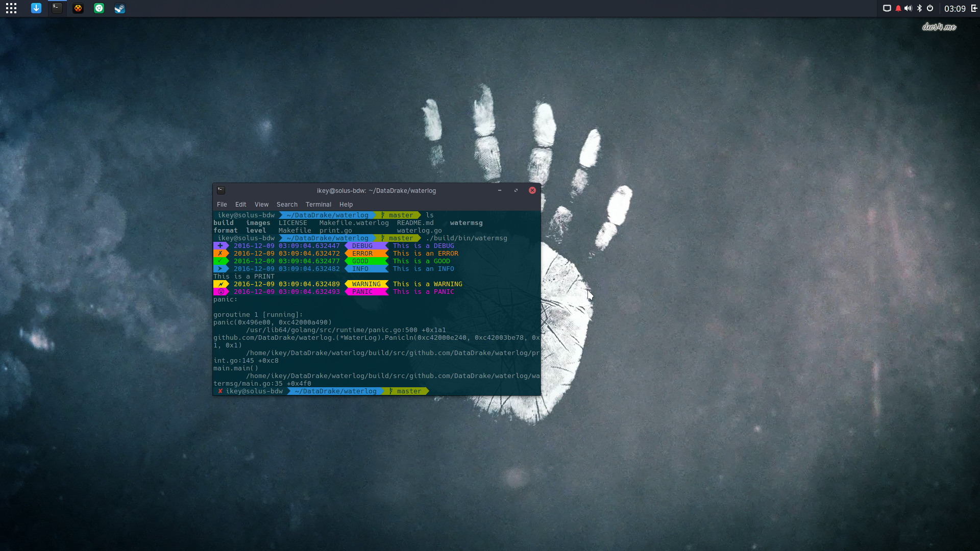980x551 pixels.
Task: Click the checkmark icon on GOOD row
Action: 220,261
